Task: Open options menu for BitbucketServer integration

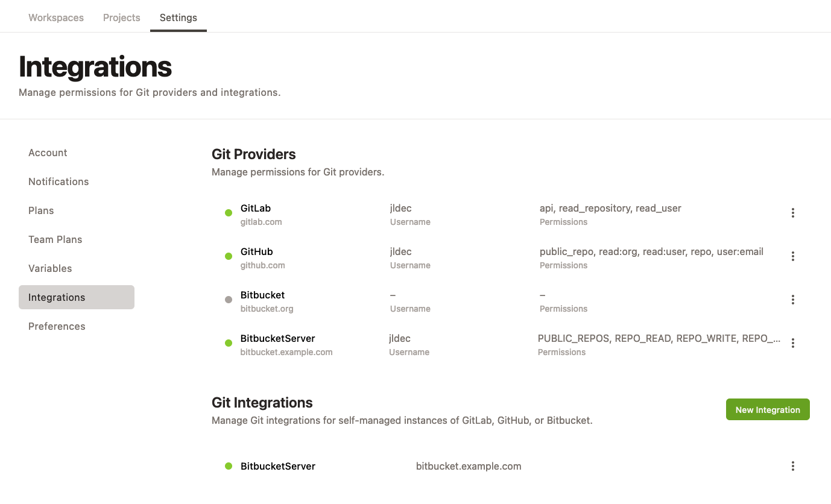Action: coord(792,465)
